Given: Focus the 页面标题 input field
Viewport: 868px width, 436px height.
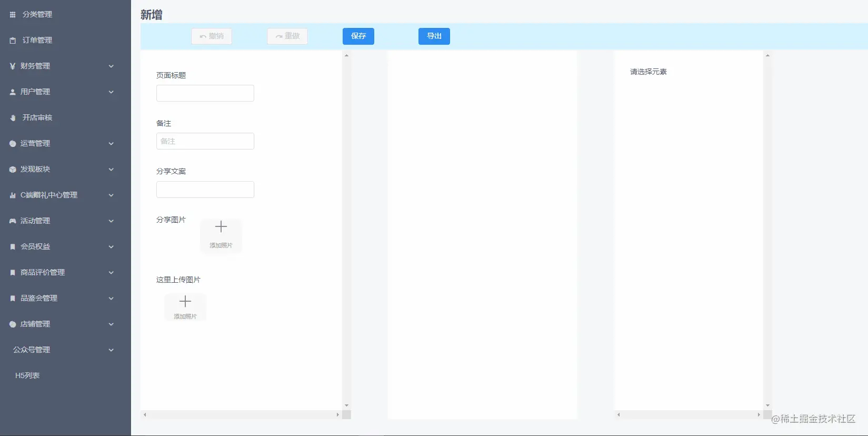Looking at the screenshot, I should point(205,93).
